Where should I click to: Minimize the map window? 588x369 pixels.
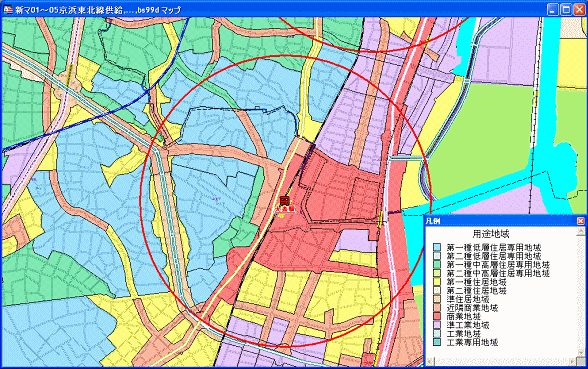(x=553, y=9)
